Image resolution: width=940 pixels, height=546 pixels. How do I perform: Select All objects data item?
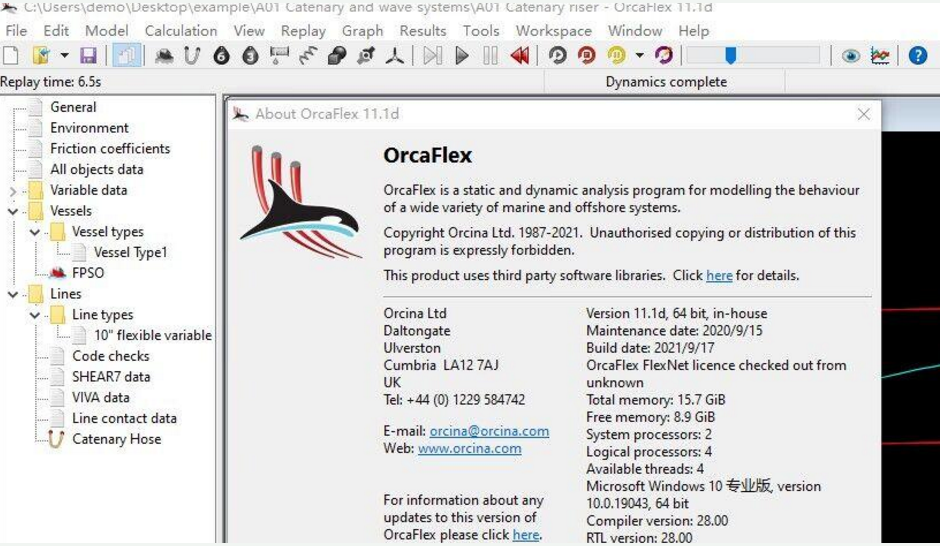click(x=97, y=169)
